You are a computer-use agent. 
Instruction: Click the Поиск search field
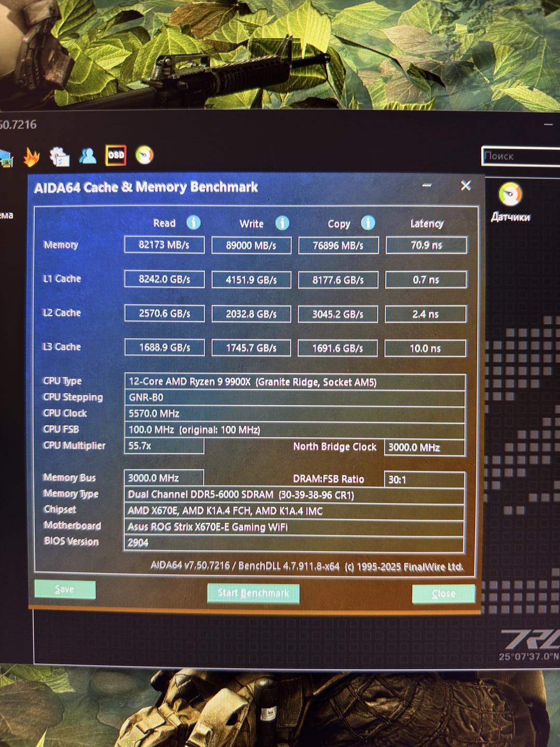tap(521, 156)
